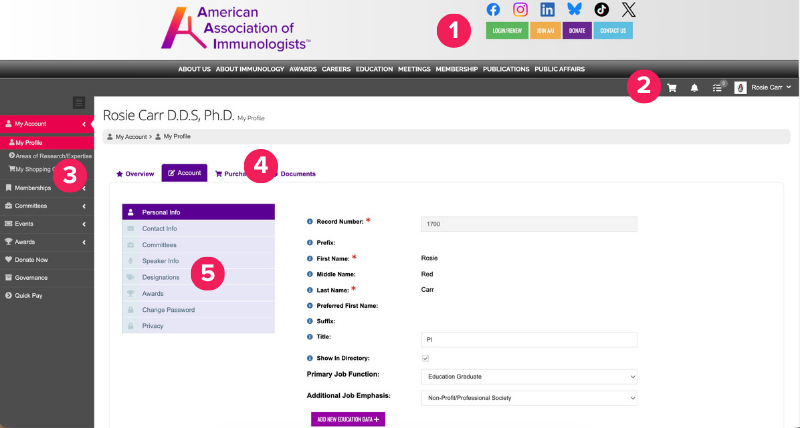800x428 pixels.
Task: Switch to the Overview tab
Action: [135, 173]
